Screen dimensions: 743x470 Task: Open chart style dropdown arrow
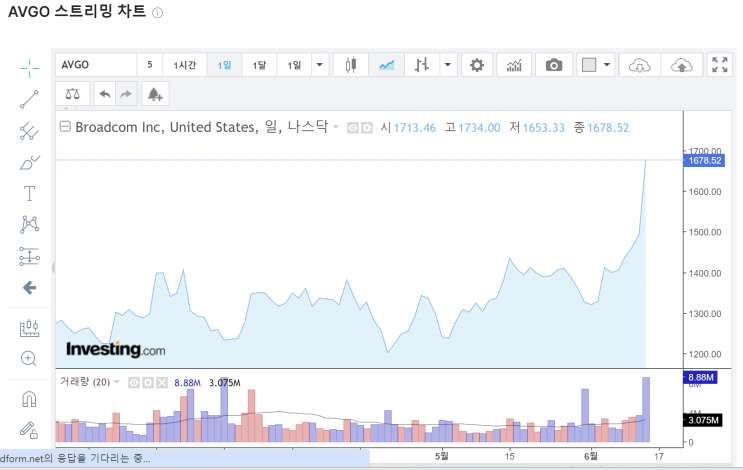(x=448, y=65)
